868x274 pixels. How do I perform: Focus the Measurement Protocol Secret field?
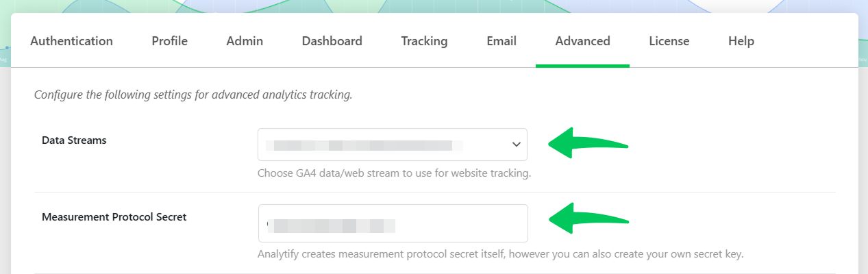(393, 223)
